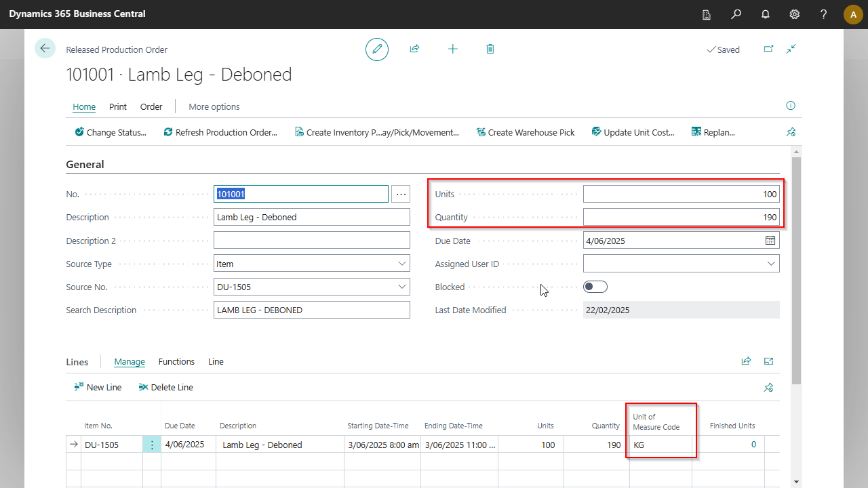The image size is (868, 488).
Task: Click Create Warehouse Pick action
Action: 526,132
